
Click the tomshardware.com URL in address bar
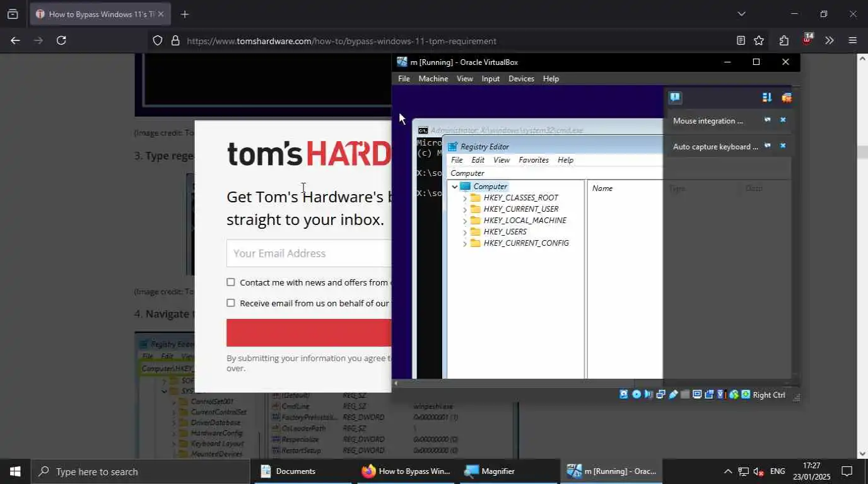point(341,41)
